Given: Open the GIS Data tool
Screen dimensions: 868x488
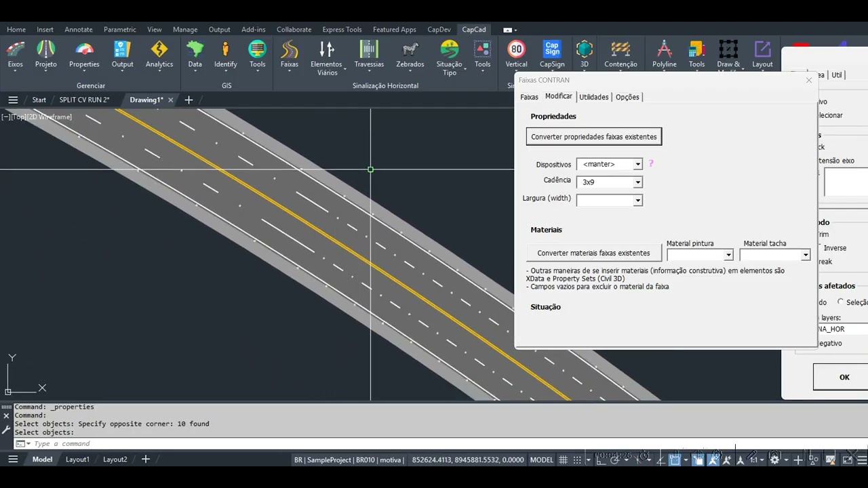Looking at the screenshot, I should point(195,54).
